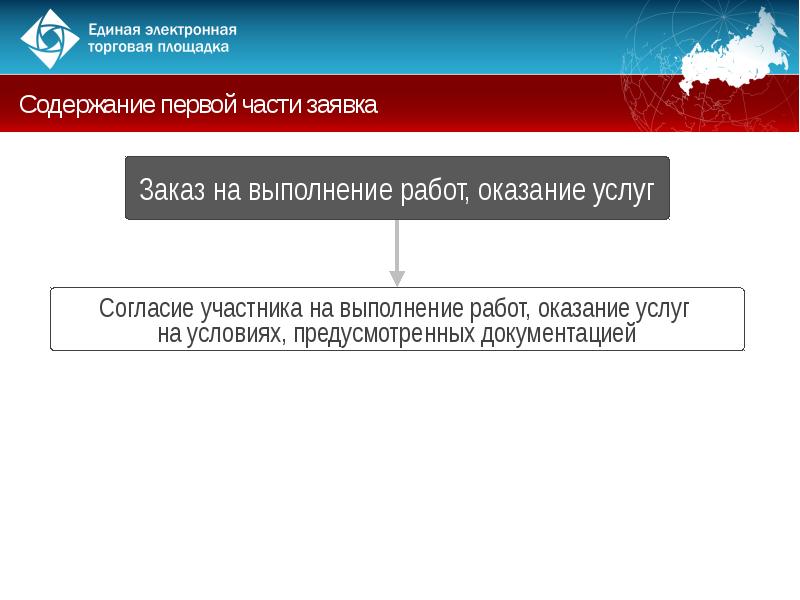Click the gray downward arrowhead
The image size is (800, 600).
point(397,277)
